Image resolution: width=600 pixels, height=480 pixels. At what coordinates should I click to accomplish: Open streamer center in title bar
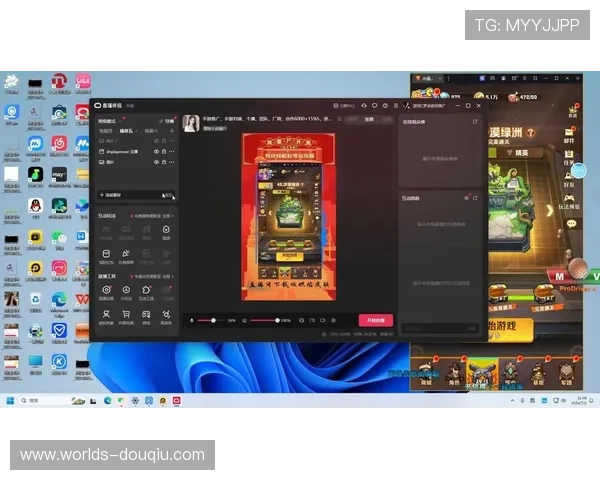point(344,106)
